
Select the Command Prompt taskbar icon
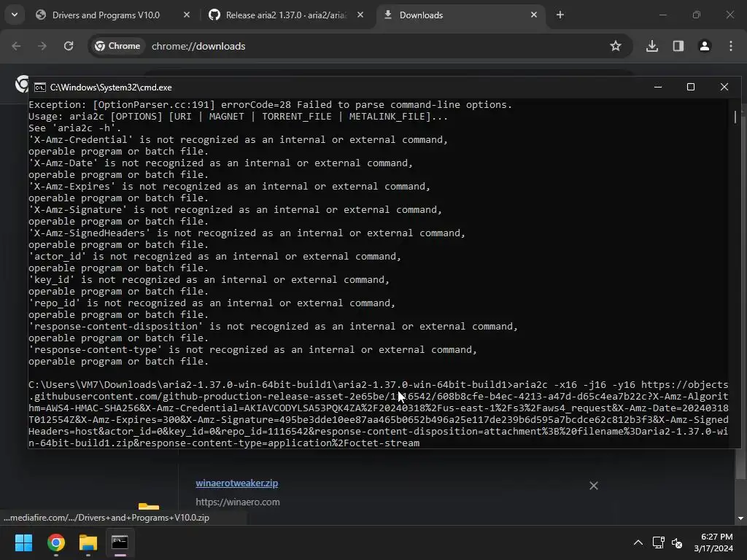(x=120, y=542)
